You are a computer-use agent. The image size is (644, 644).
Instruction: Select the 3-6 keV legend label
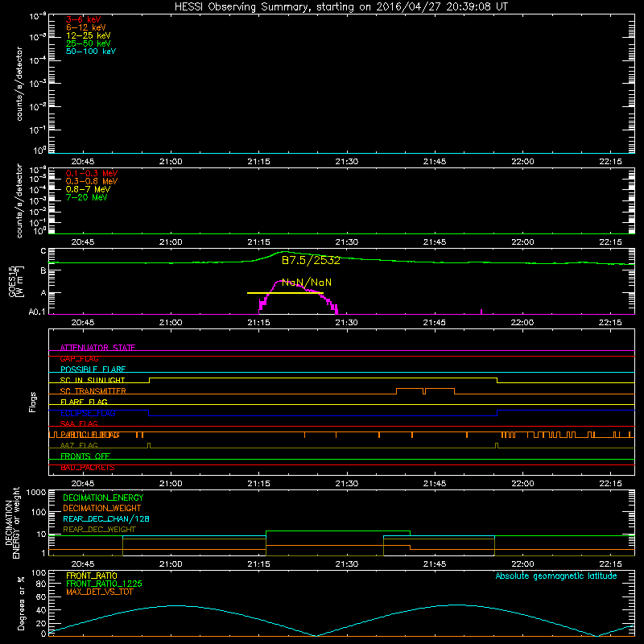point(84,19)
